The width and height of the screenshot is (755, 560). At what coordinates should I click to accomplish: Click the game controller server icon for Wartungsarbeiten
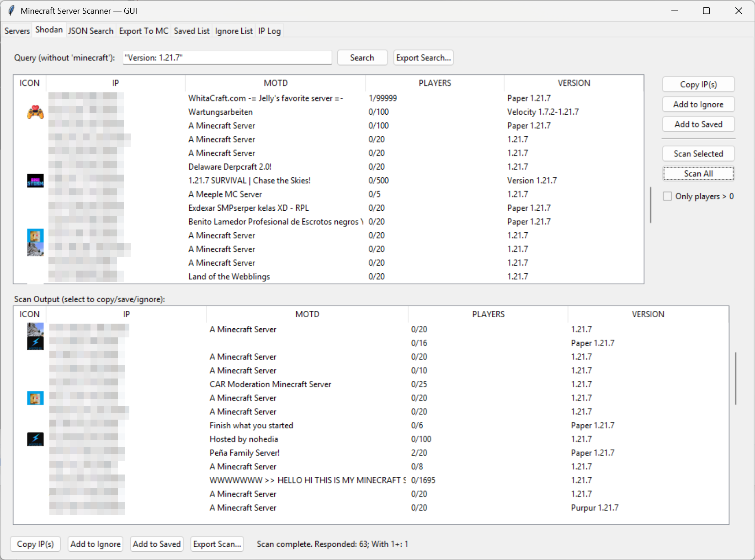pyautogui.click(x=35, y=112)
